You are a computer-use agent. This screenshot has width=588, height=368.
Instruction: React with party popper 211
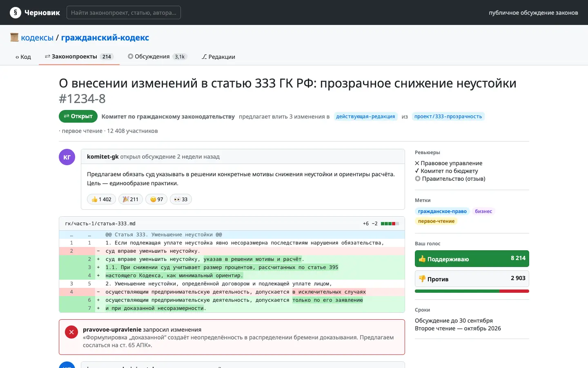pos(131,199)
